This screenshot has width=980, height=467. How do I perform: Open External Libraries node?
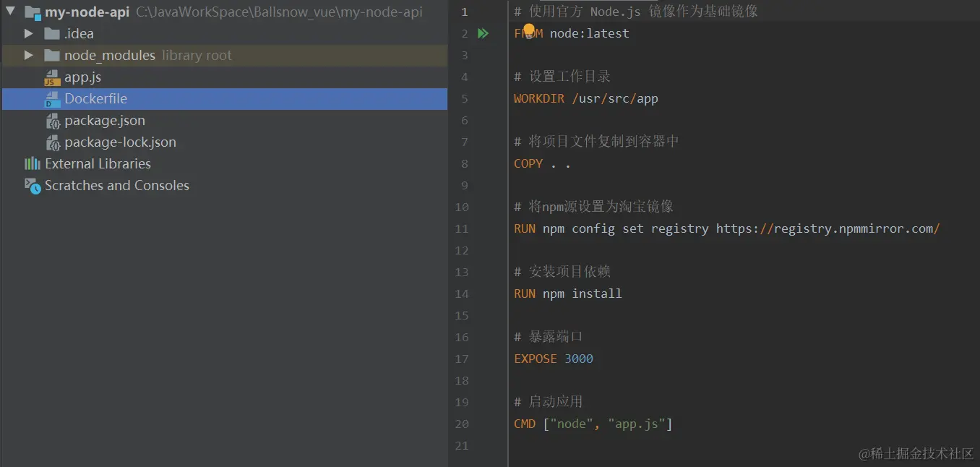click(98, 164)
